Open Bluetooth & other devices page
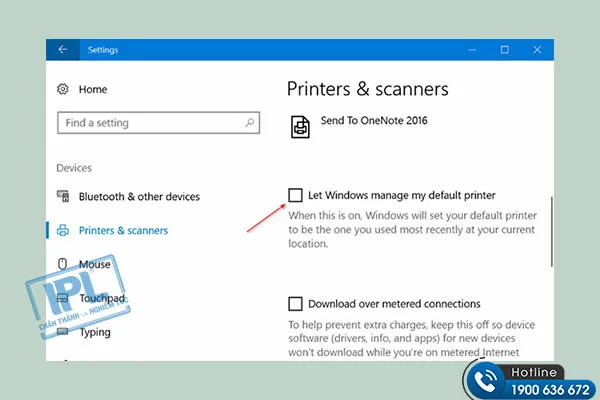 pyautogui.click(x=139, y=196)
